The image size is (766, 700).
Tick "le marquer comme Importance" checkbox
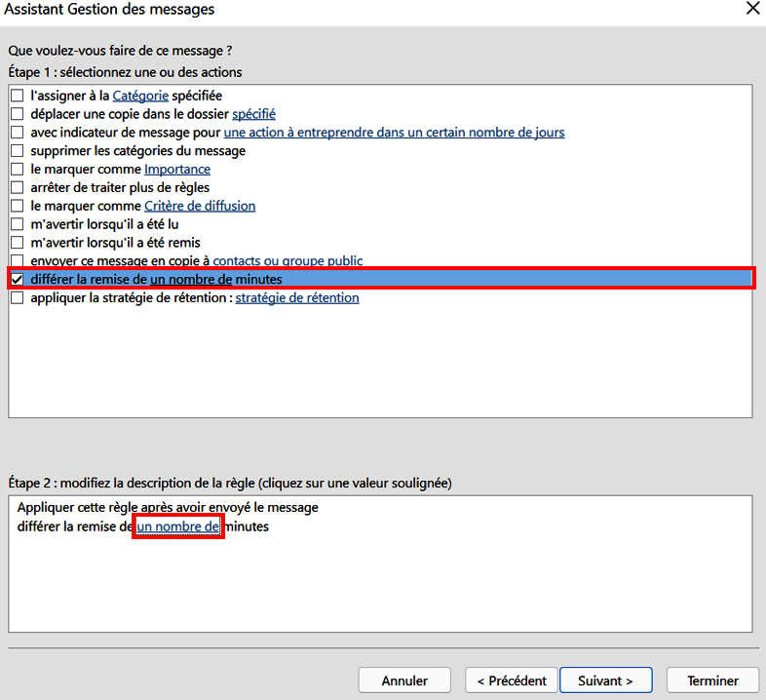point(18,169)
